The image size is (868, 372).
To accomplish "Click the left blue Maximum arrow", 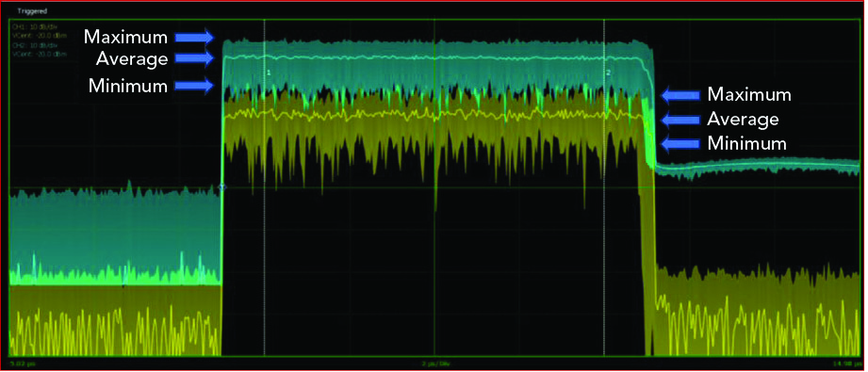I will [195, 37].
